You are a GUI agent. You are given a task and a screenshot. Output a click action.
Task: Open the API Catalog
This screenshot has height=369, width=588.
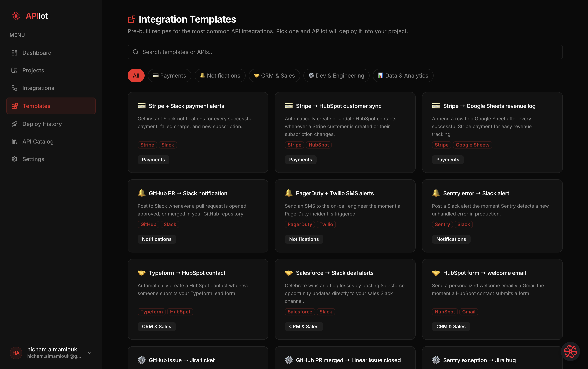click(x=51, y=142)
